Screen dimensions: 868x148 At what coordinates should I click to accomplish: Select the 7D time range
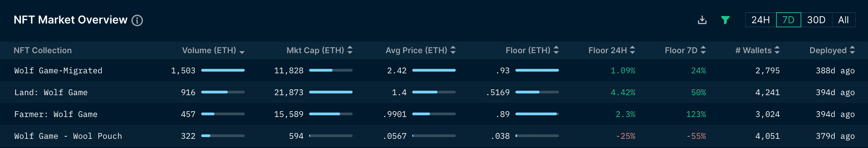point(788,20)
